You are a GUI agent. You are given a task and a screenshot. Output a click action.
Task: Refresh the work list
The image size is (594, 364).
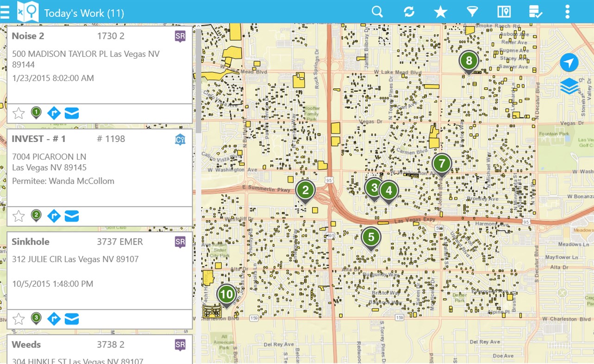(409, 12)
